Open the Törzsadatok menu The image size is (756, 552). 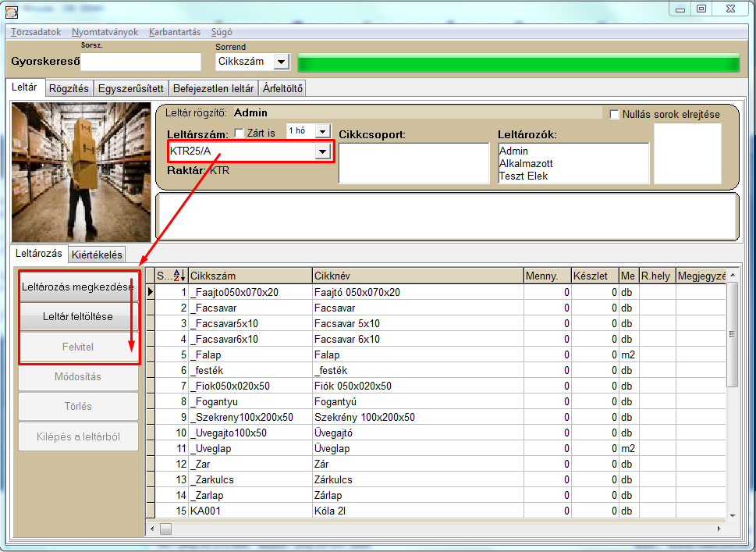click(x=36, y=32)
